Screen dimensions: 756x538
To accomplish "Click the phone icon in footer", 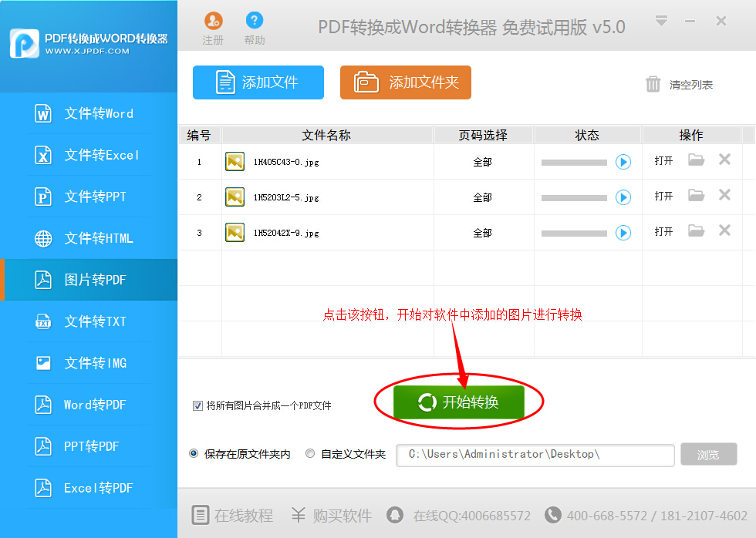I will coord(552,515).
